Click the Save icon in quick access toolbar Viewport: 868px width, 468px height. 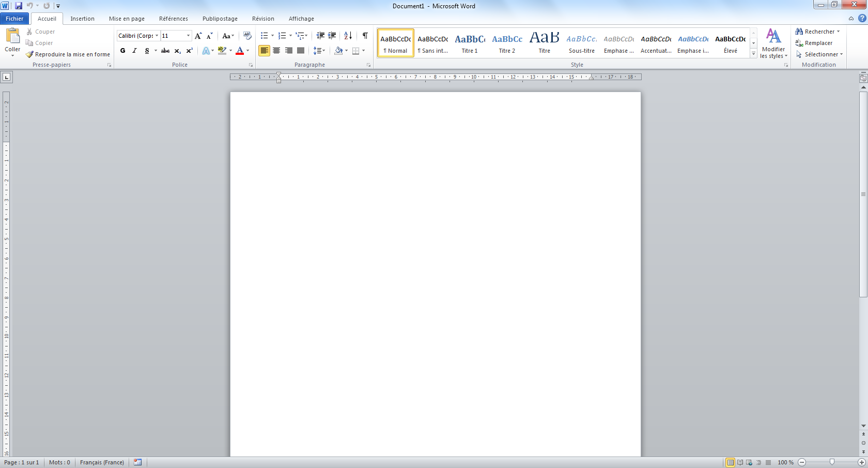(19, 6)
